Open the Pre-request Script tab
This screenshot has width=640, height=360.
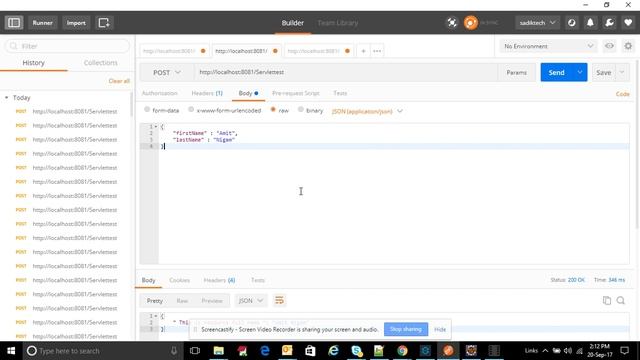click(296, 93)
